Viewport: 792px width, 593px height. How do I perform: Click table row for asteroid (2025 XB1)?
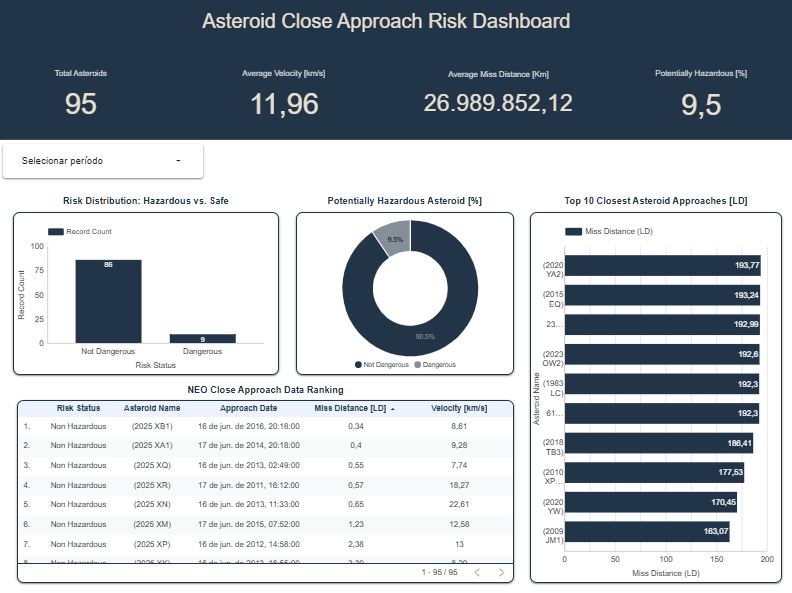(152, 426)
